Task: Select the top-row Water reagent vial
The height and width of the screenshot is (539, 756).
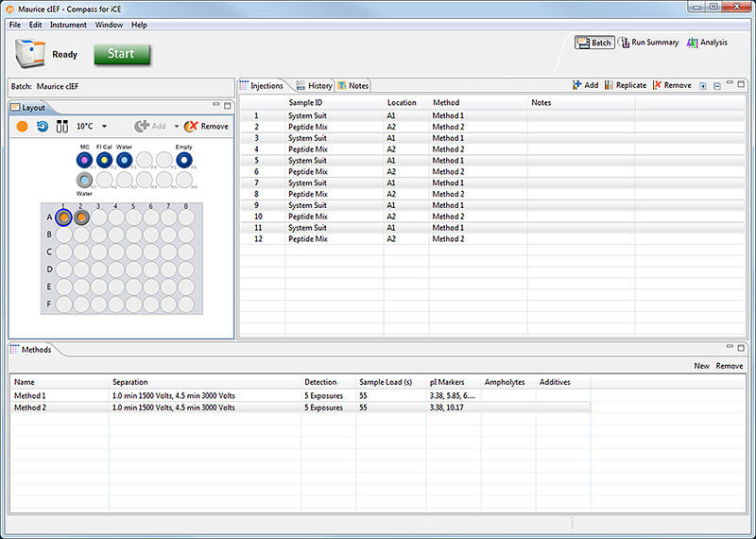Action: click(x=125, y=160)
